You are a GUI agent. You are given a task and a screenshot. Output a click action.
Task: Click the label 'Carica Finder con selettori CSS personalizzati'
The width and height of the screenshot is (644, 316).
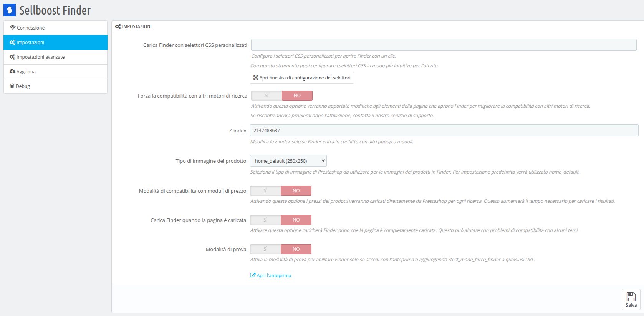pyautogui.click(x=195, y=45)
